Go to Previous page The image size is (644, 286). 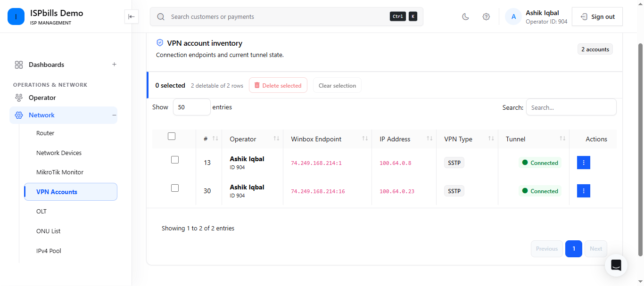click(547, 249)
